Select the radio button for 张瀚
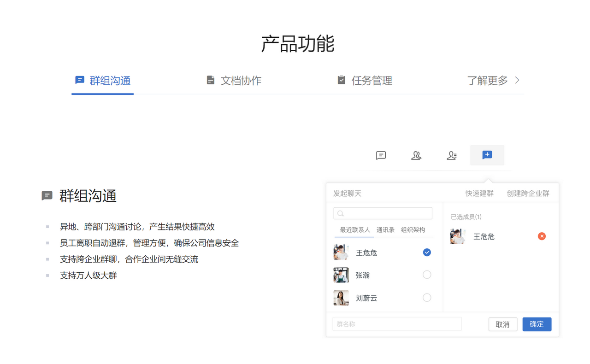Viewport: 590px width, 364px height. click(x=427, y=275)
